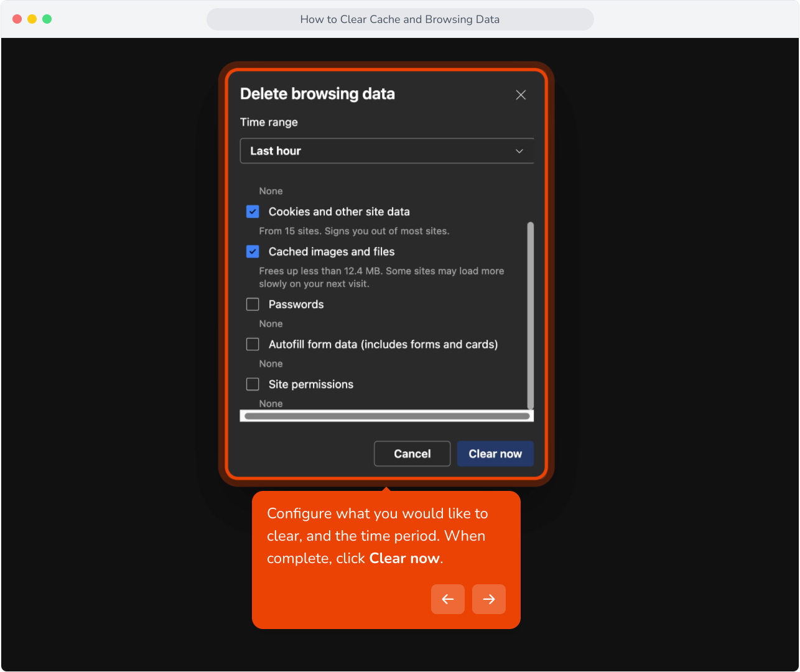This screenshot has height=672, width=800.
Task: Tick the Site permissions checkbox
Action: point(253,384)
